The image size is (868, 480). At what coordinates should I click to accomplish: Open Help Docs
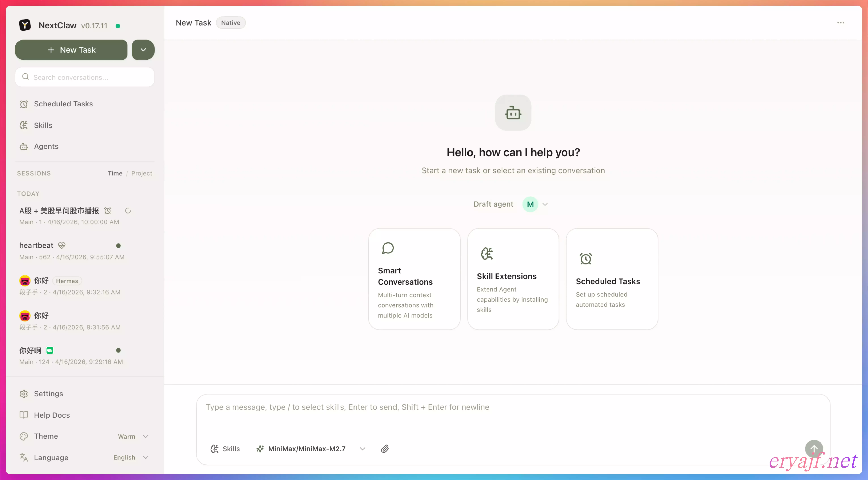point(84,415)
